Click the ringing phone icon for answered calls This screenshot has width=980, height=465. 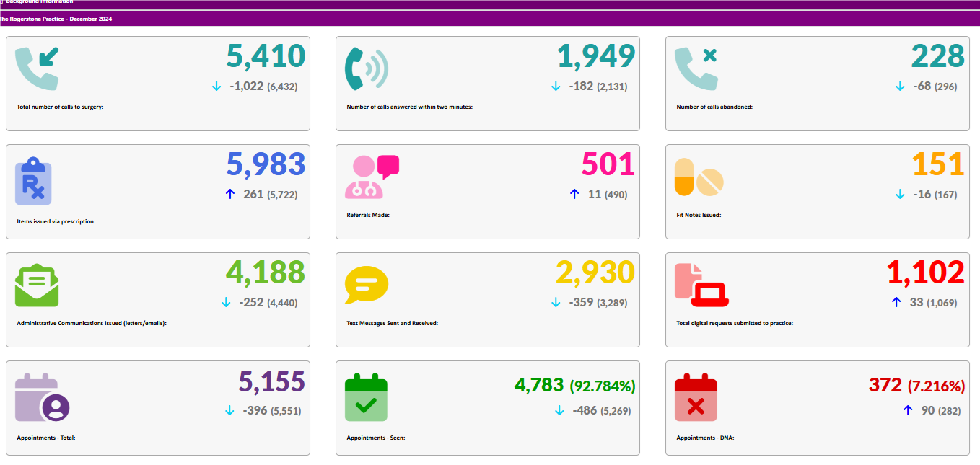pyautogui.click(x=366, y=68)
